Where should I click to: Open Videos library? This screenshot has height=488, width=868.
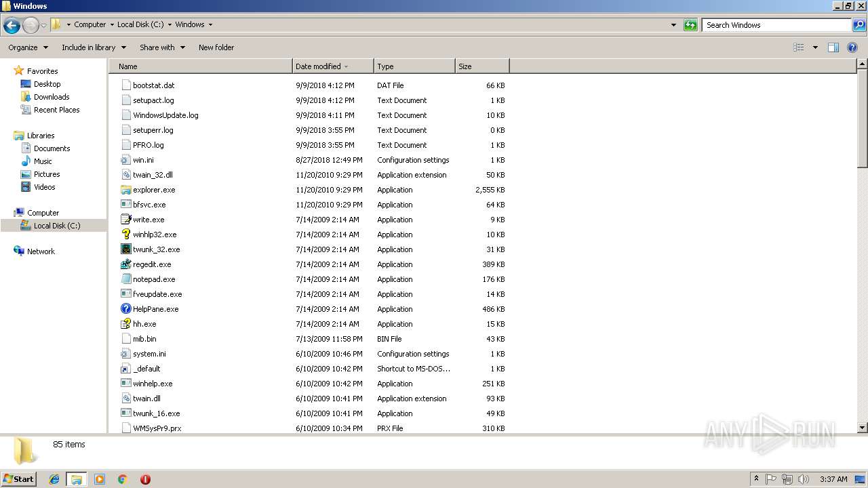(x=44, y=187)
